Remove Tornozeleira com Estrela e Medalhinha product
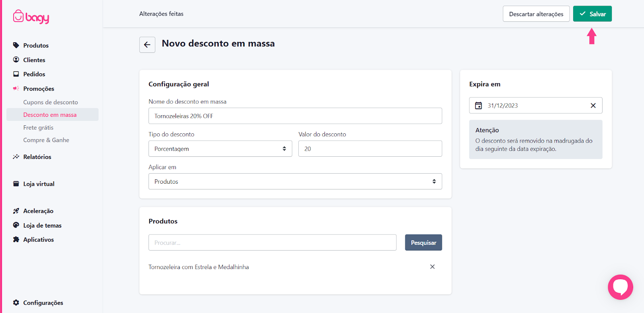The image size is (644, 313). tap(432, 267)
